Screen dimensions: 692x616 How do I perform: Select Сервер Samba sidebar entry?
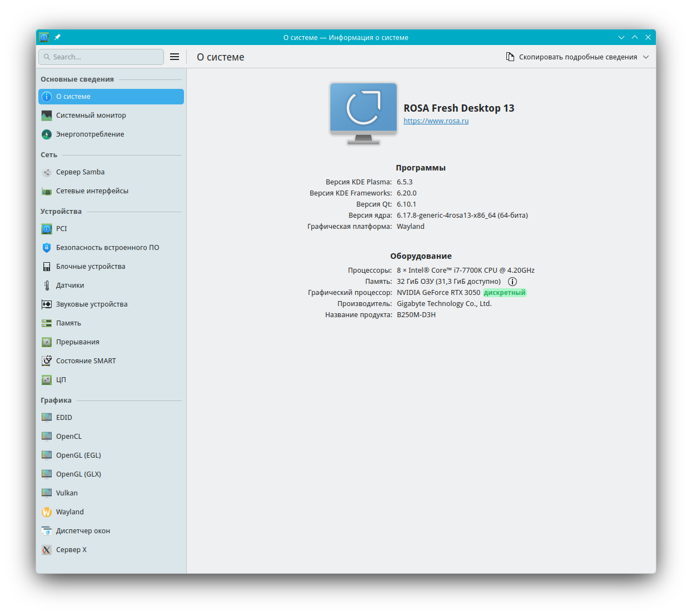click(x=111, y=172)
